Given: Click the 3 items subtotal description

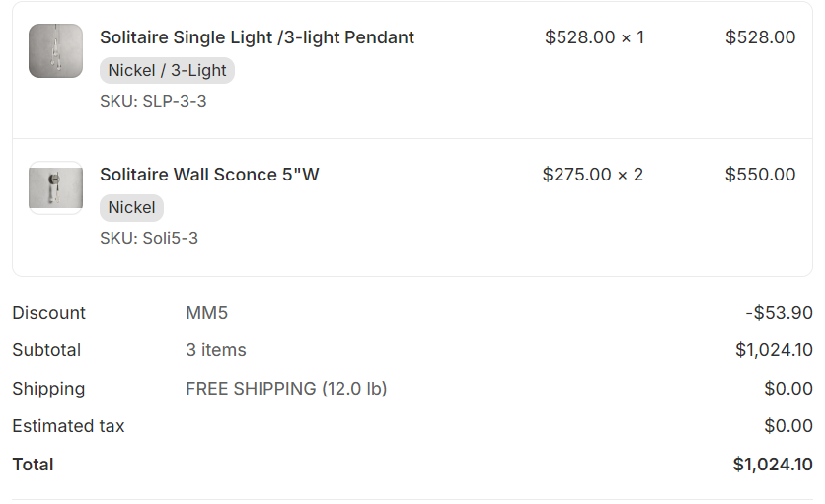Looking at the screenshot, I should [x=216, y=350].
